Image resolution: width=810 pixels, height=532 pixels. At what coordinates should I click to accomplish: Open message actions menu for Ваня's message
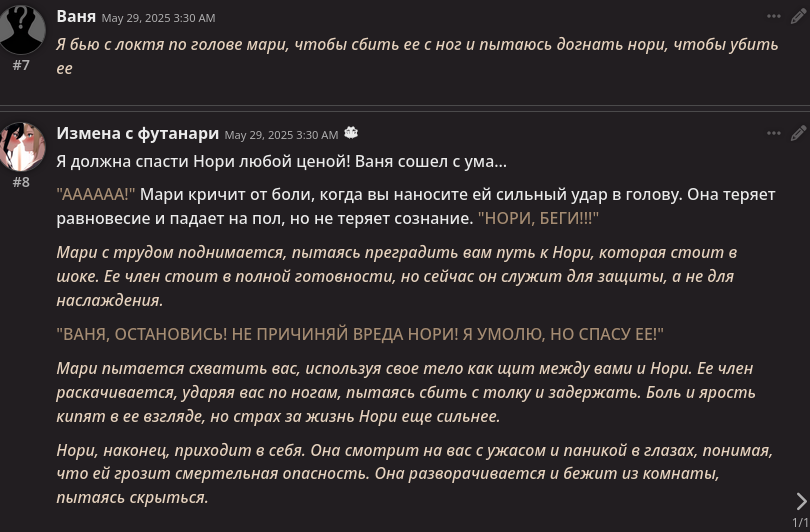point(773,17)
